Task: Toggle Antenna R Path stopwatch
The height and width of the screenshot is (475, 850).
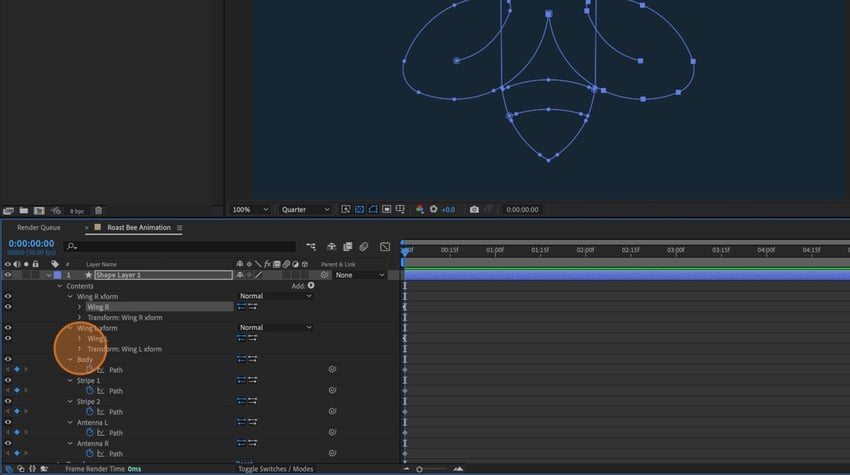Action: (90, 453)
